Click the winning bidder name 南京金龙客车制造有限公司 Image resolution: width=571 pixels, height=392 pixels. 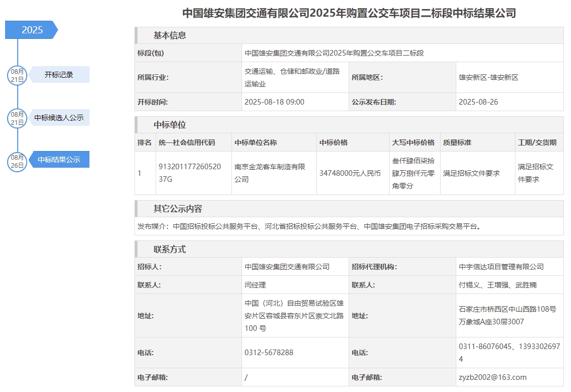(x=270, y=173)
